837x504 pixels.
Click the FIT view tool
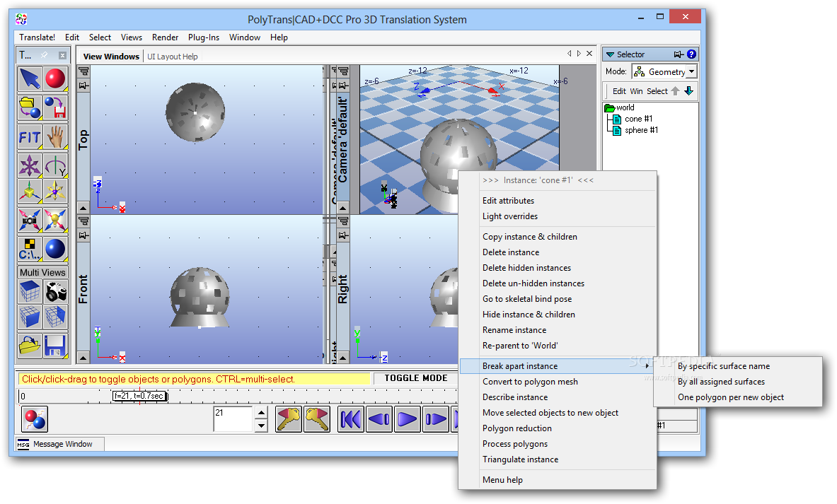tap(30, 137)
